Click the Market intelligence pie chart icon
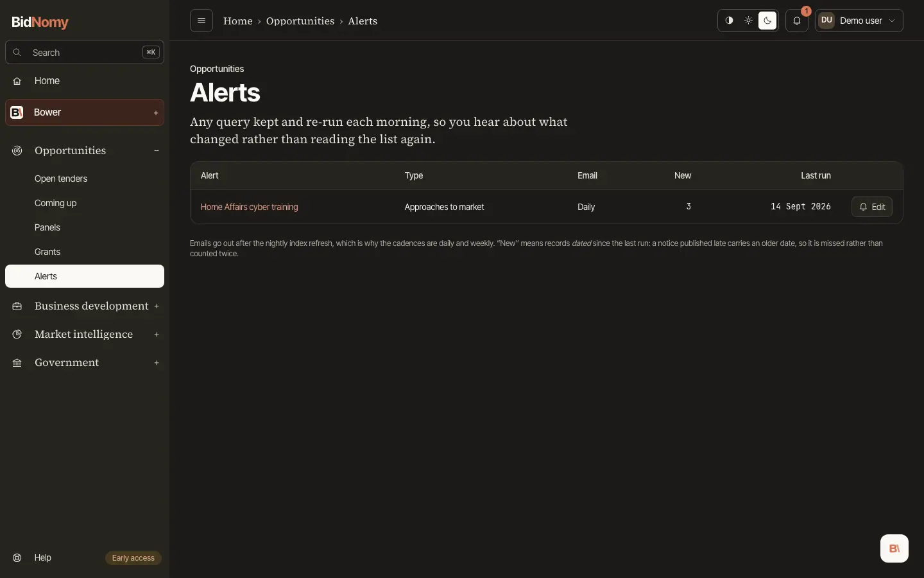The image size is (924, 578). pyautogui.click(x=17, y=335)
